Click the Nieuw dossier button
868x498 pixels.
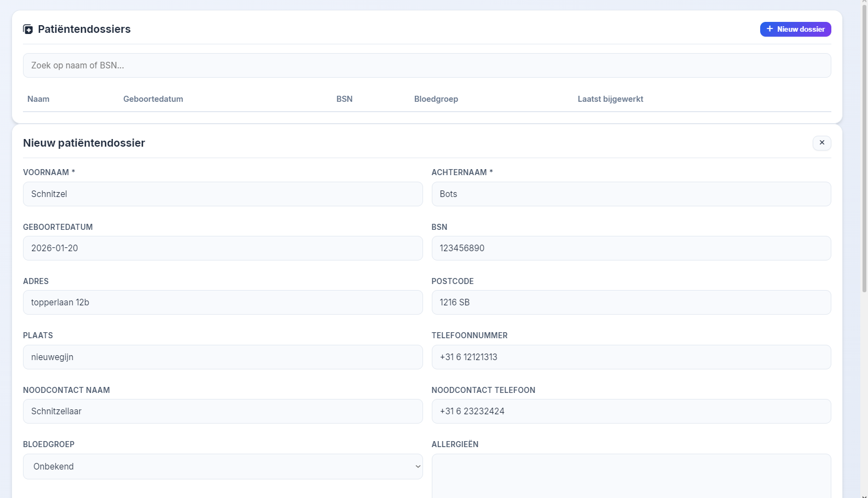(x=795, y=30)
